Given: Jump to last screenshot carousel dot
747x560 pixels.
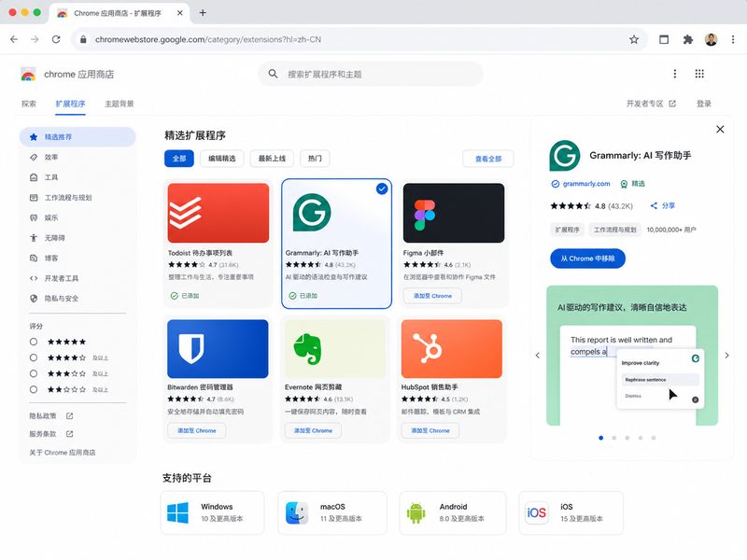Looking at the screenshot, I should point(654,438).
